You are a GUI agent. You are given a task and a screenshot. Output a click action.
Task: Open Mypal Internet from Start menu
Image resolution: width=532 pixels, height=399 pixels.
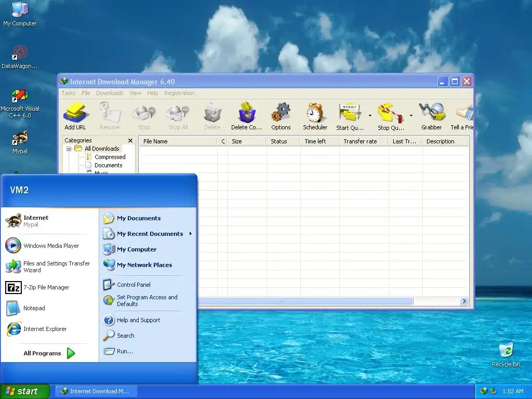[49, 221]
